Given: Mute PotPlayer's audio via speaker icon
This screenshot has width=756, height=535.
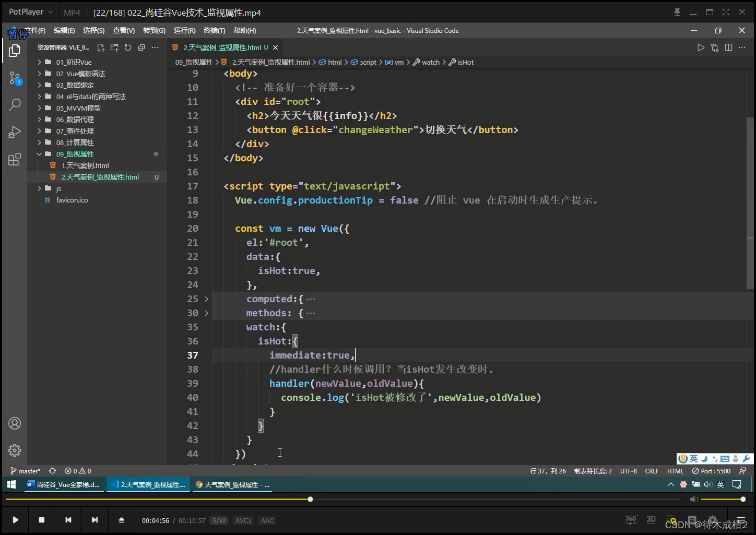Looking at the screenshot, I should 693,500.
